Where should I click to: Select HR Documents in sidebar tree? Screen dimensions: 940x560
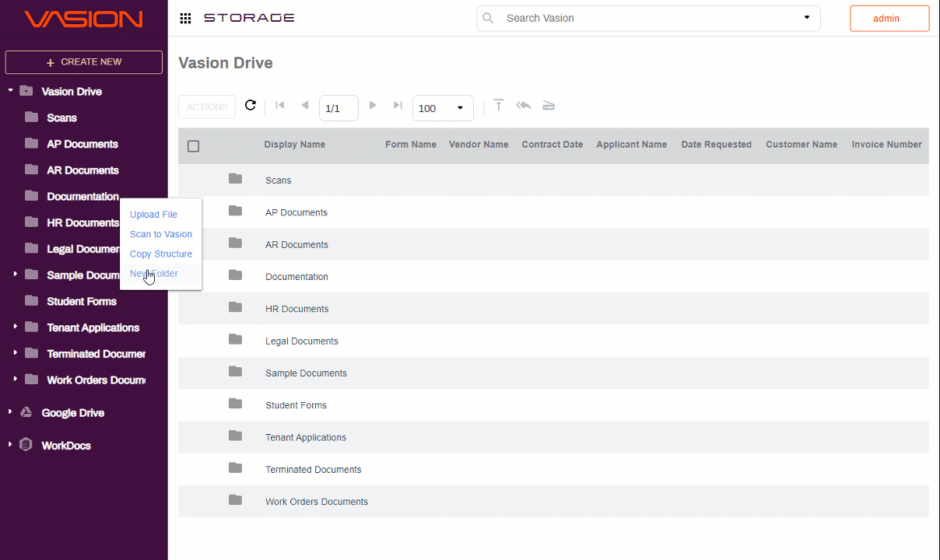click(82, 222)
